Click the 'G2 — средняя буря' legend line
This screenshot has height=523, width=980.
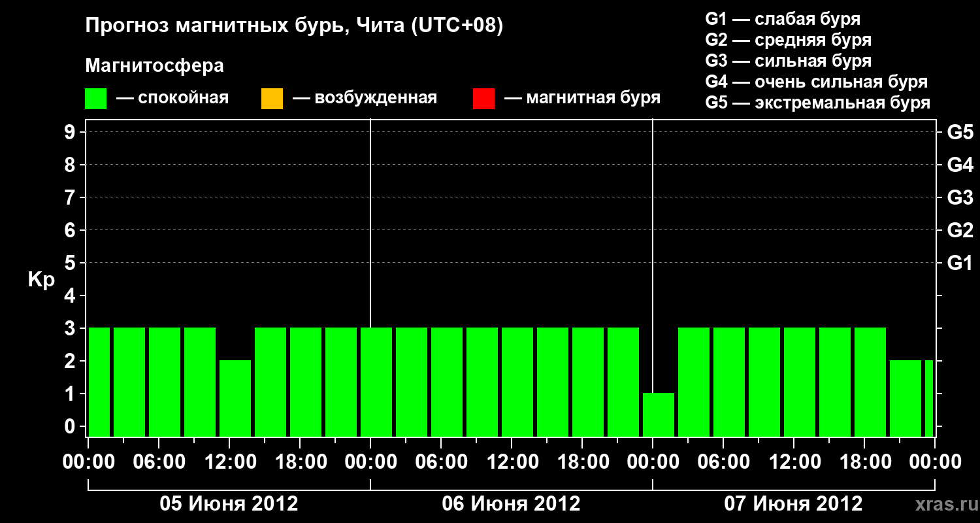(x=788, y=40)
